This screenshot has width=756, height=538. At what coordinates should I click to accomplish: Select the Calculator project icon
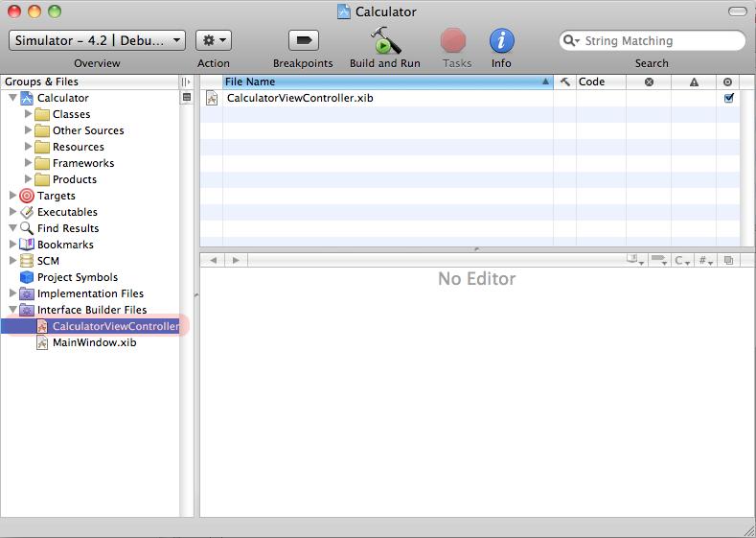click(x=27, y=98)
